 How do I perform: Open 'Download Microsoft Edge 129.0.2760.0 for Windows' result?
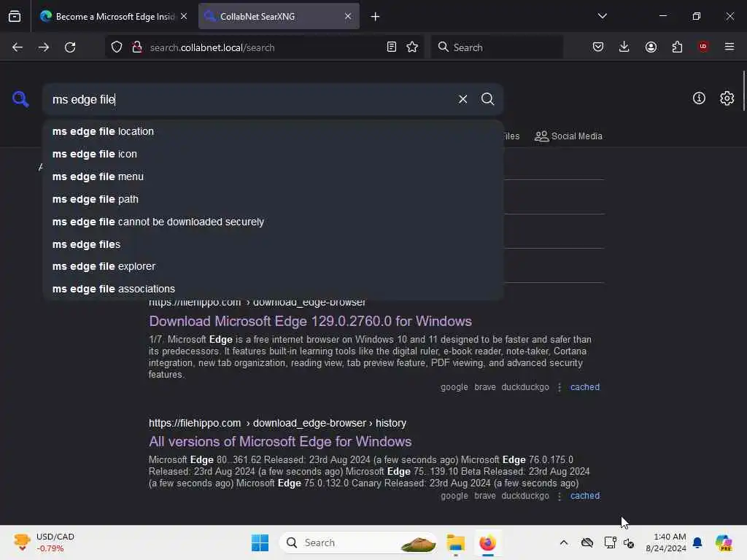click(310, 322)
